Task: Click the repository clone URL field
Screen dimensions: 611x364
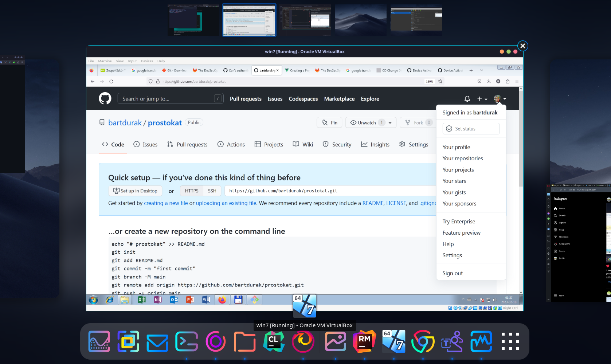Action: (x=330, y=191)
